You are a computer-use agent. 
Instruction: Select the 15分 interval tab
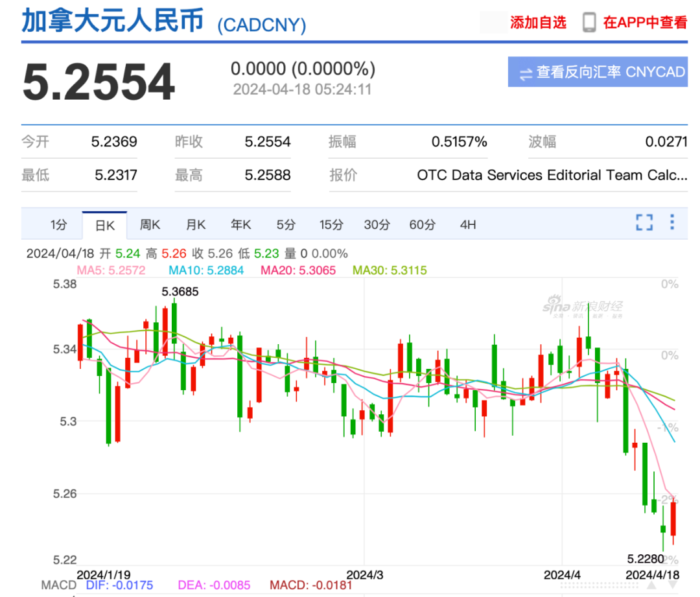(331, 224)
